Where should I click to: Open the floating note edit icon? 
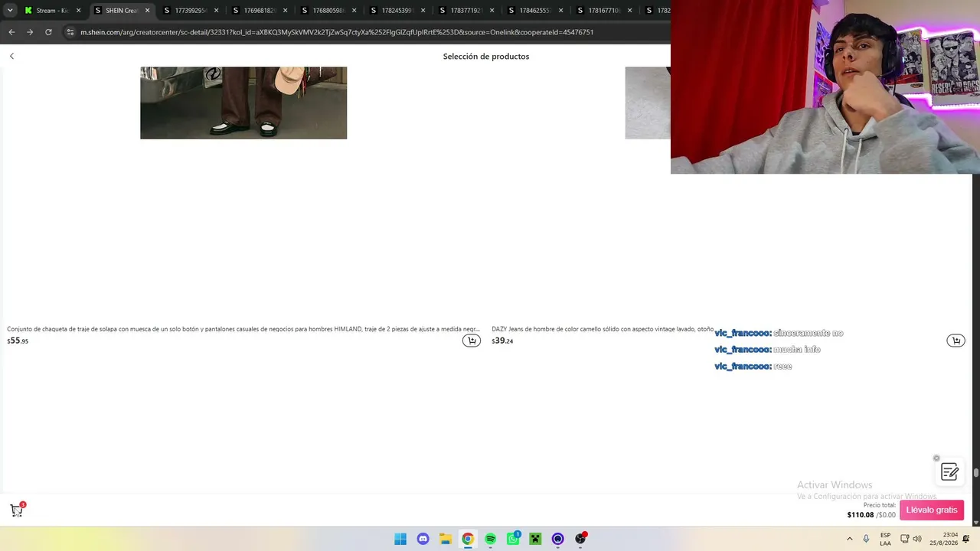point(949,472)
